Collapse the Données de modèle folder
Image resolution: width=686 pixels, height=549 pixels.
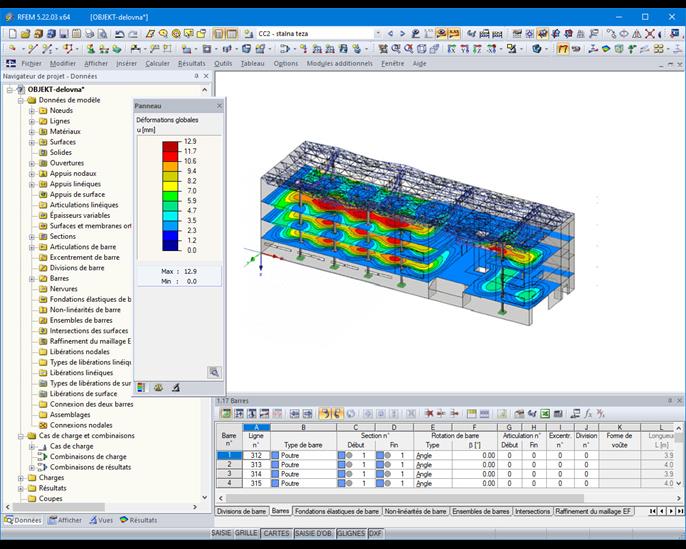(21, 100)
